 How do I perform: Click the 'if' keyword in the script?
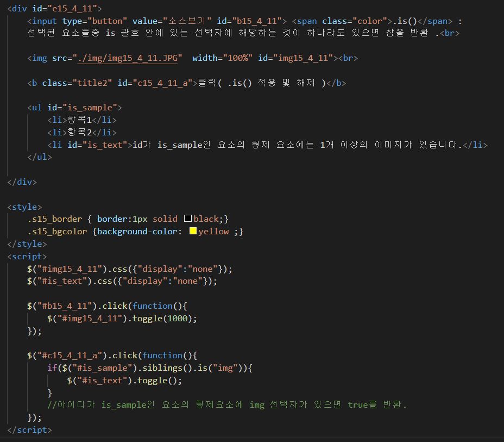52,368
